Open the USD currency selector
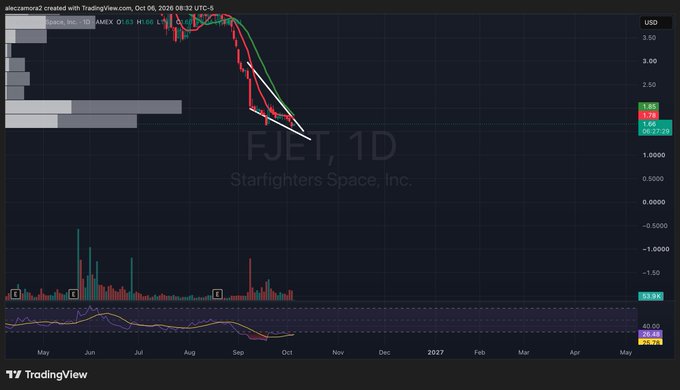This screenshot has height=390, width=680. pos(656,23)
